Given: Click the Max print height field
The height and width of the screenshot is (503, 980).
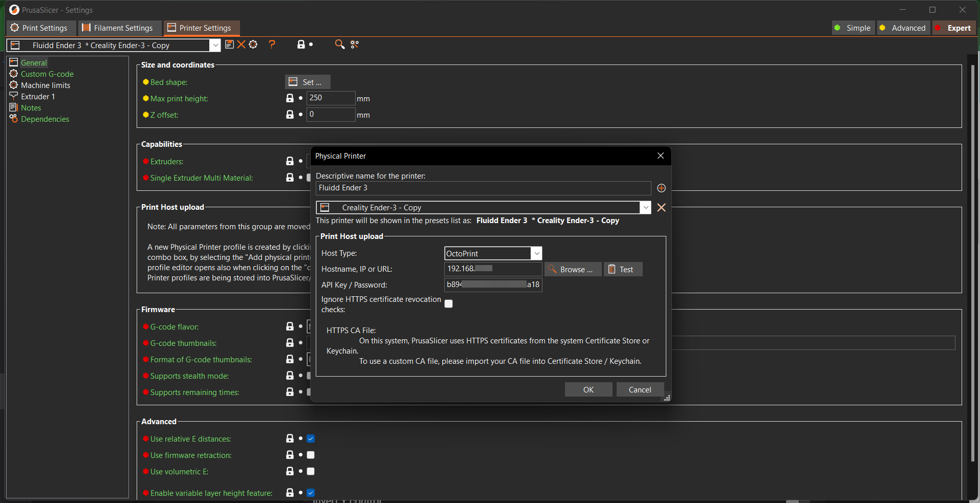Looking at the screenshot, I should tap(331, 98).
